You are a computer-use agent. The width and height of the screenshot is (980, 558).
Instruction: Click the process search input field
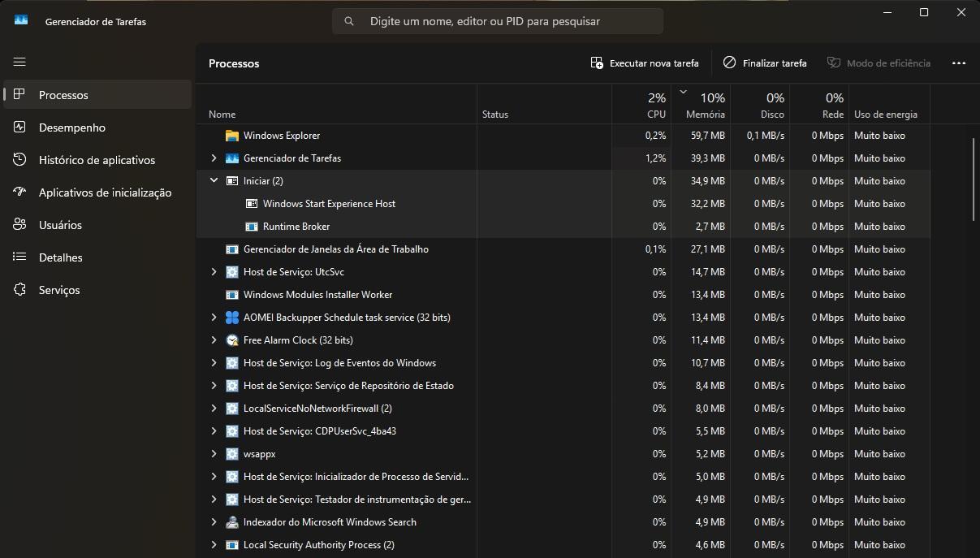(498, 21)
